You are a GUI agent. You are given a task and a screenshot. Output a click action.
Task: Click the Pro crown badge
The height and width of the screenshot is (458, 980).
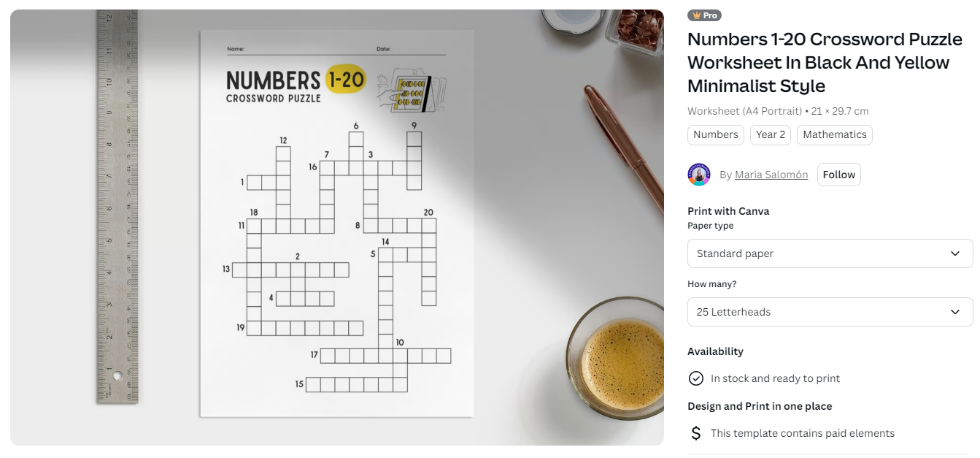coord(705,15)
